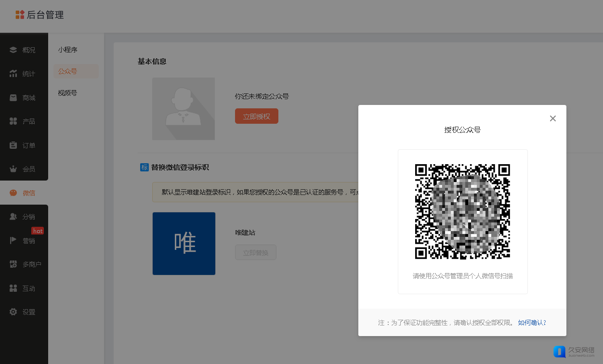This screenshot has width=603, height=364.
Task: Switch to 视频号 submenu item
Action: tap(68, 93)
